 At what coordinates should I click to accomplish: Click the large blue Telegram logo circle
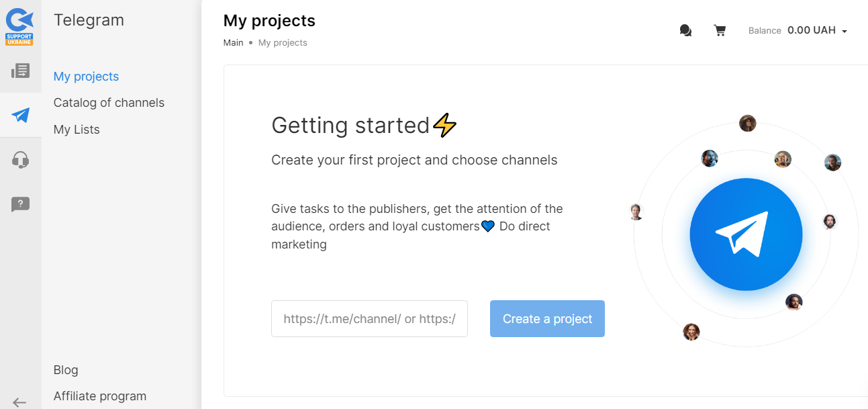[746, 234]
